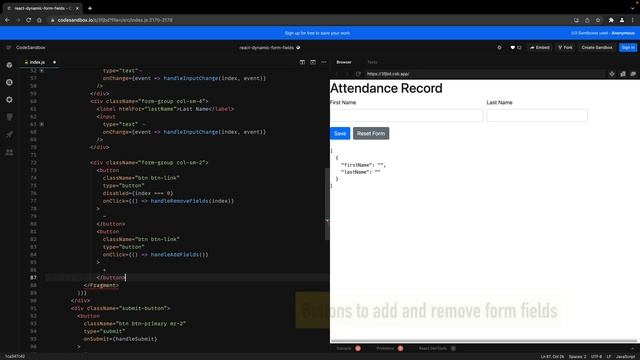Reload the page in Chrome toolbar
Image resolution: width=640 pixels, height=360 pixels.
(x=29, y=20)
